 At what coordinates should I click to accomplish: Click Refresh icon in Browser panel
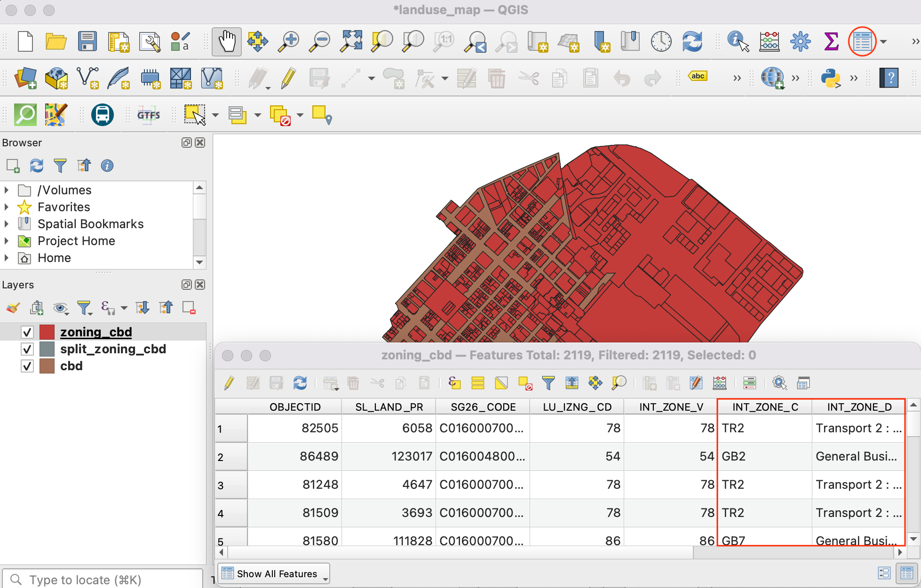click(36, 166)
